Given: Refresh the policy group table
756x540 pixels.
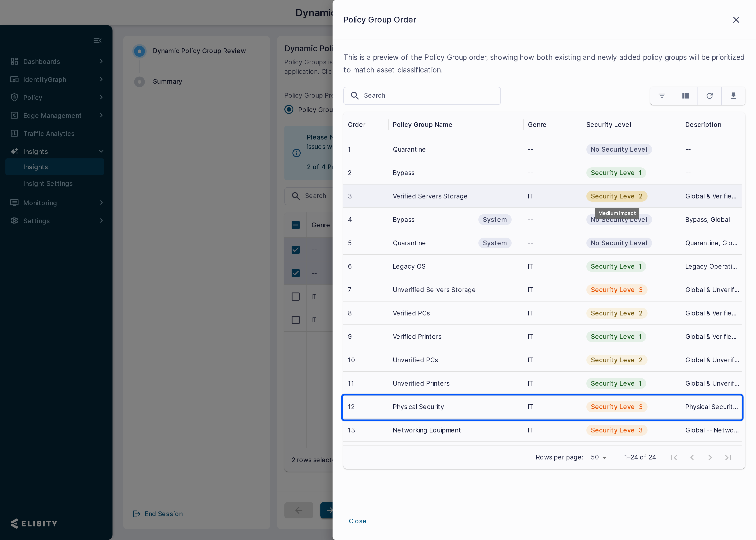Looking at the screenshot, I should 709,96.
